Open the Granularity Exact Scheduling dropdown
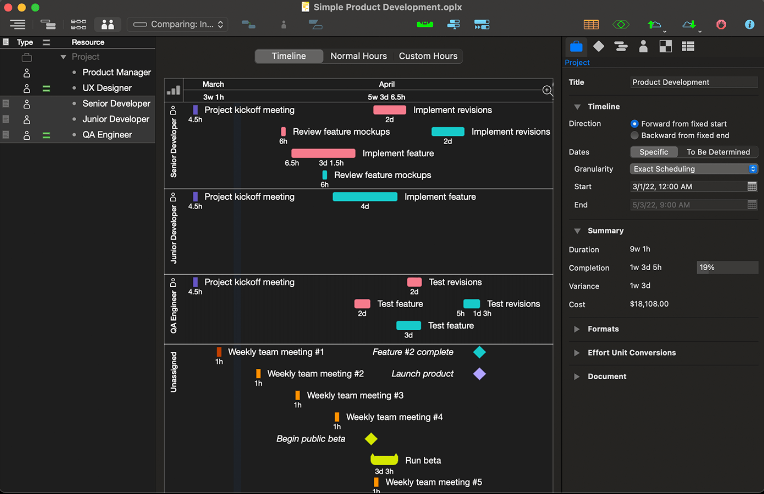Viewport: 764px width, 494px height. (694, 169)
